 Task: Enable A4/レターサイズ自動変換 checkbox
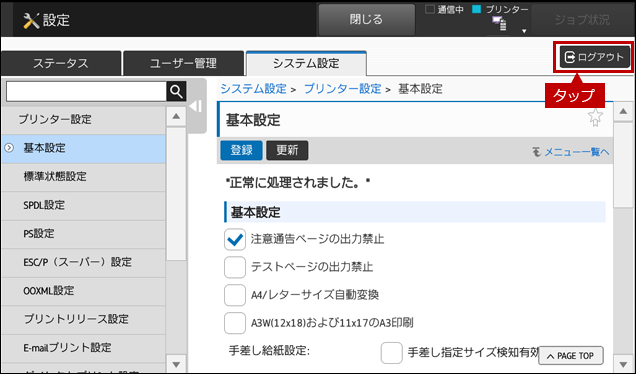click(x=235, y=295)
